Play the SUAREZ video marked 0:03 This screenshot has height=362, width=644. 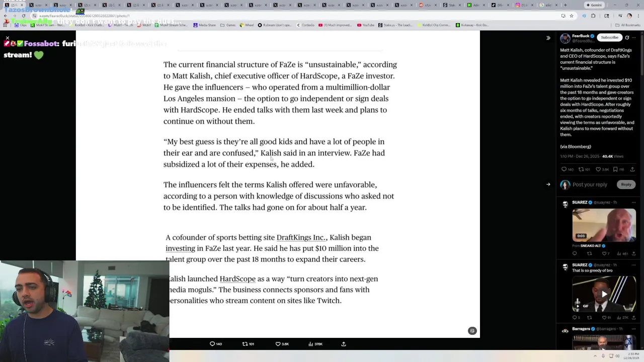(604, 224)
